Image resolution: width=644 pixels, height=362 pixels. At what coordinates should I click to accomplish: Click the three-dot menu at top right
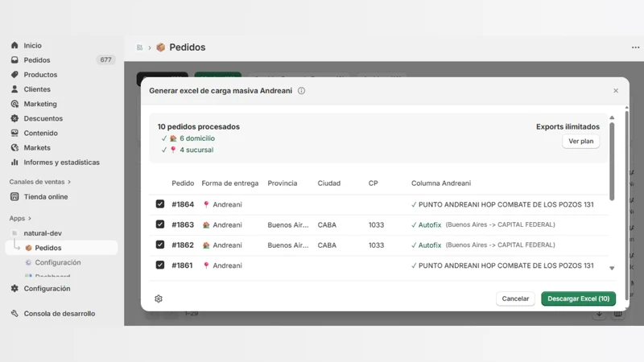tap(635, 47)
